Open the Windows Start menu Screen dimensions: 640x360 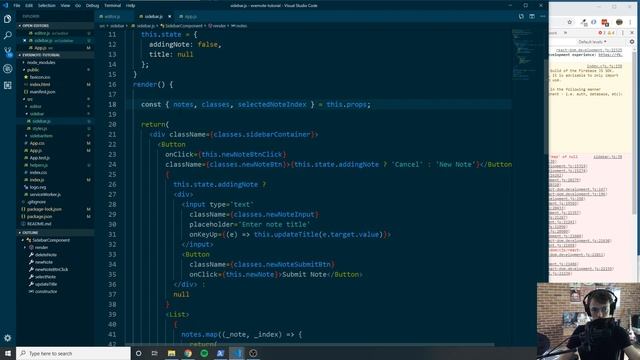8,353
